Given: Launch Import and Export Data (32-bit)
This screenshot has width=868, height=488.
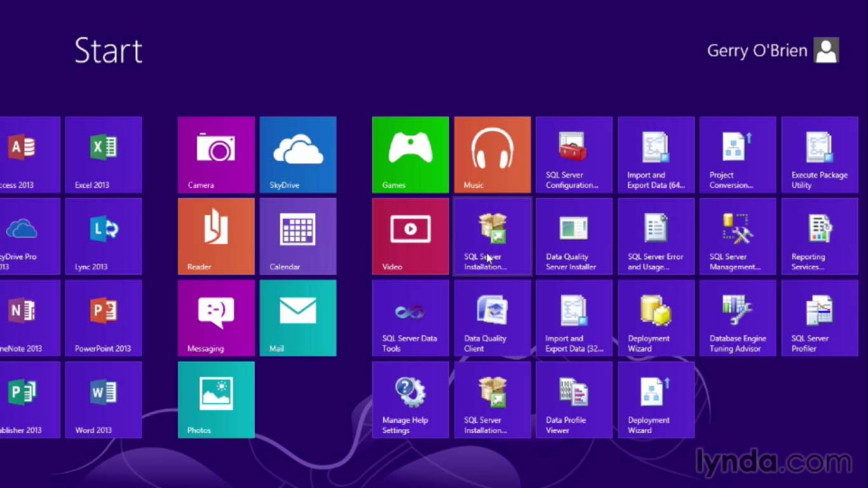Looking at the screenshot, I should [574, 318].
